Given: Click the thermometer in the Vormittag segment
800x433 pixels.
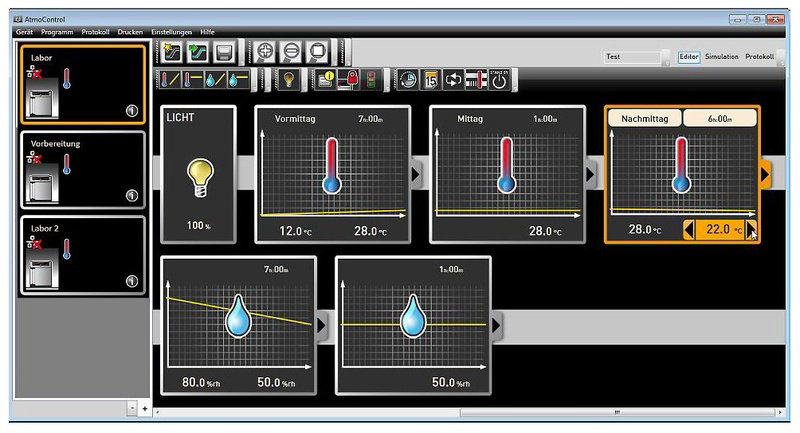Looking at the screenshot, I should [x=332, y=165].
